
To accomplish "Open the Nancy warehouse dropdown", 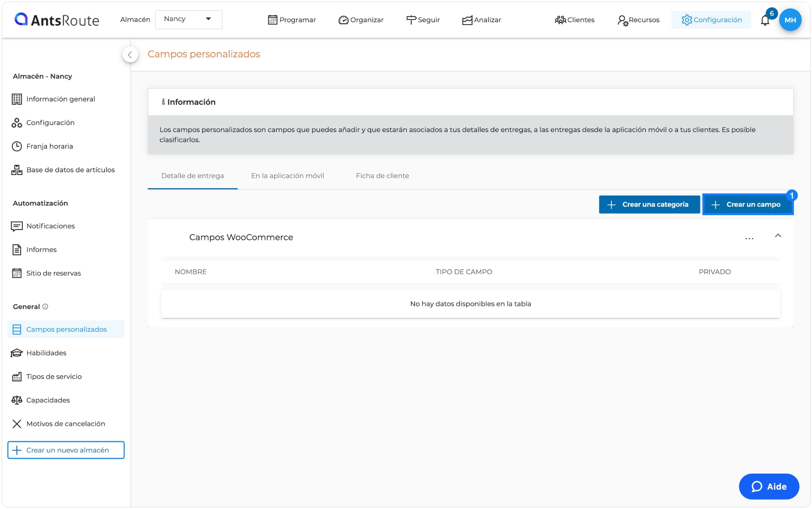I will coord(188,19).
